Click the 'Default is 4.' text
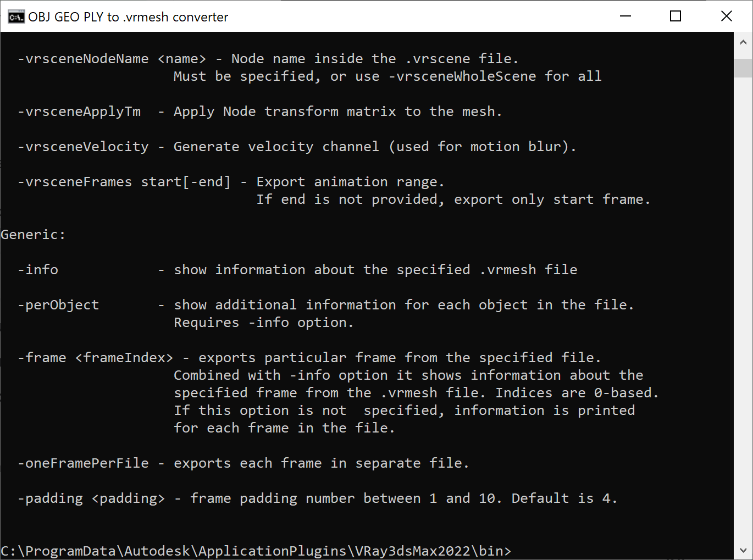Image resolution: width=753 pixels, height=560 pixels. (564, 498)
